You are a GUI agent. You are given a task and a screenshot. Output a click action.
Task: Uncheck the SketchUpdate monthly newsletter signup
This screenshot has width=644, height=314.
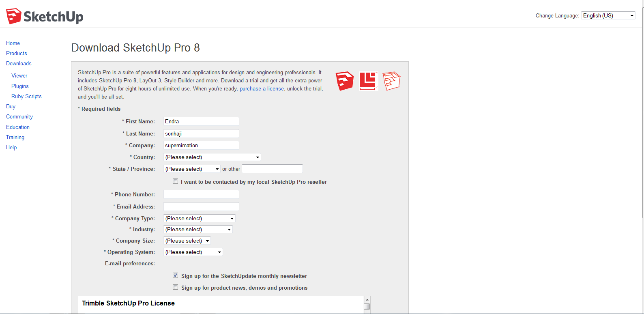click(x=175, y=275)
